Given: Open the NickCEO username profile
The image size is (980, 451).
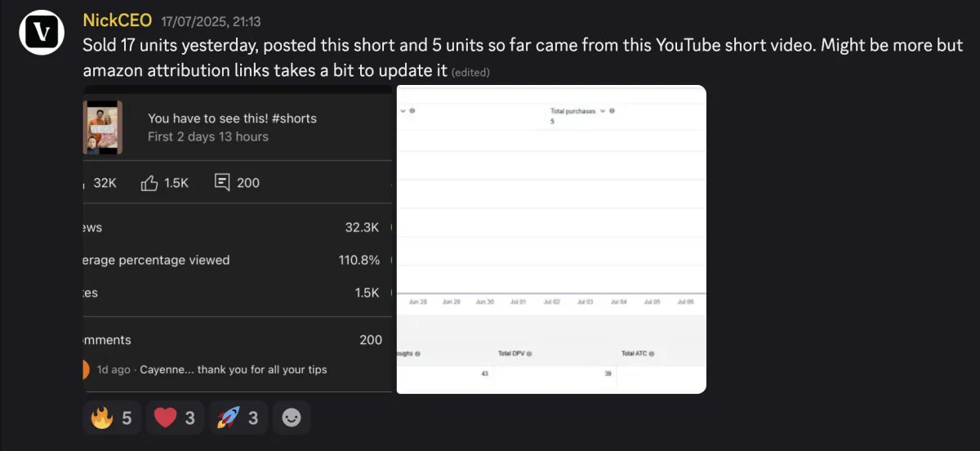Looking at the screenshot, I should click(x=118, y=20).
